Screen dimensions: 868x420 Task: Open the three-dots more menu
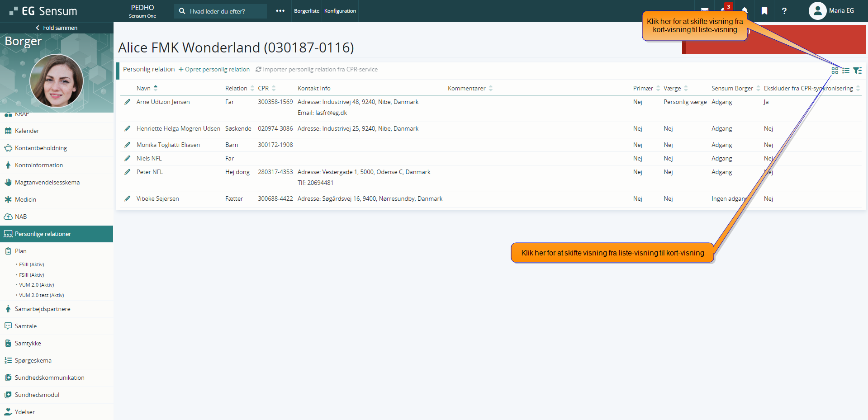point(280,11)
